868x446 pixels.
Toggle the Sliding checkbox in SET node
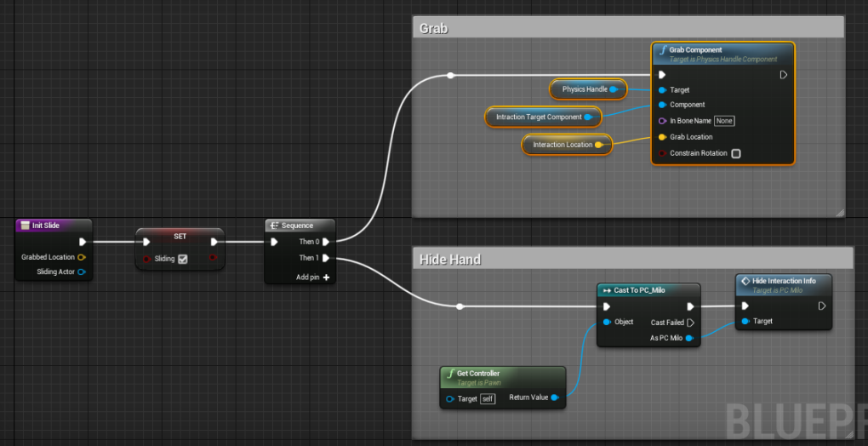pyautogui.click(x=183, y=259)
